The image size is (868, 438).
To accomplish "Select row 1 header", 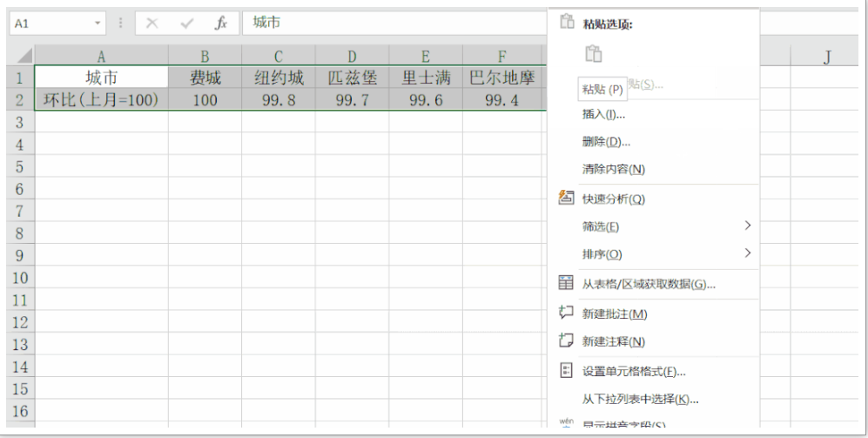I will pos(20,77).
